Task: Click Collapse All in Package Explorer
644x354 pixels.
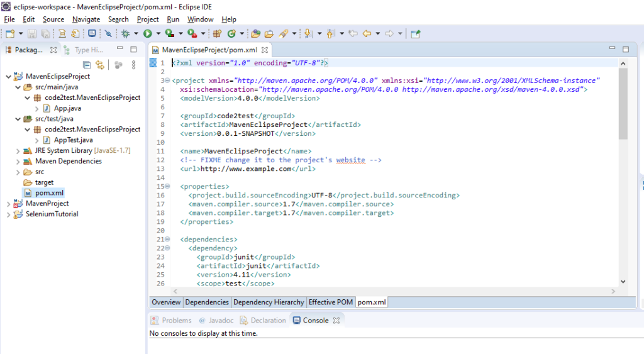Action: click(x=87, y=65)
